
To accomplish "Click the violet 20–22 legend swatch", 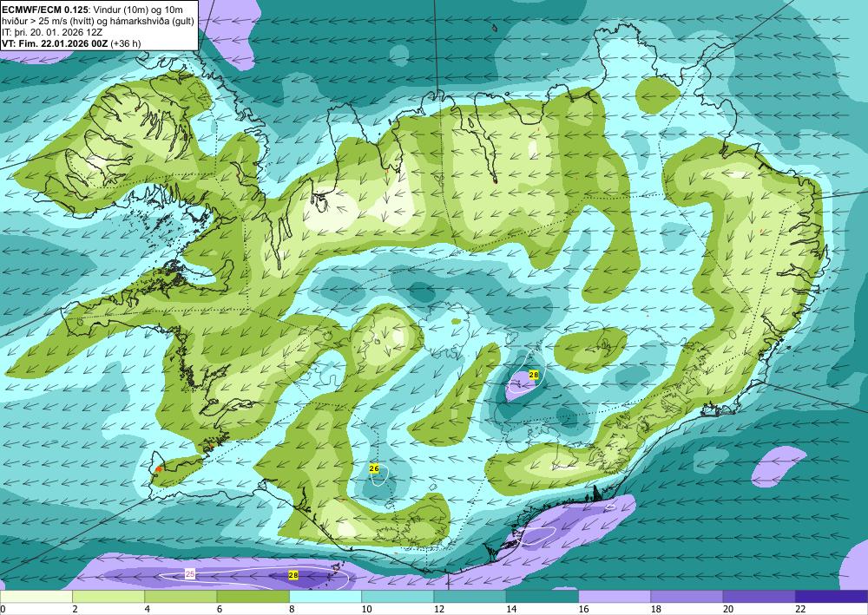I will tap(759, 597).
